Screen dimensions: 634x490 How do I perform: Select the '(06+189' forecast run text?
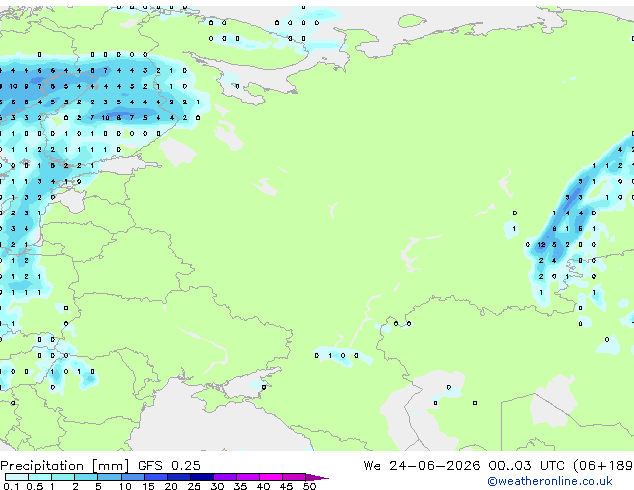tap(603, 466)
